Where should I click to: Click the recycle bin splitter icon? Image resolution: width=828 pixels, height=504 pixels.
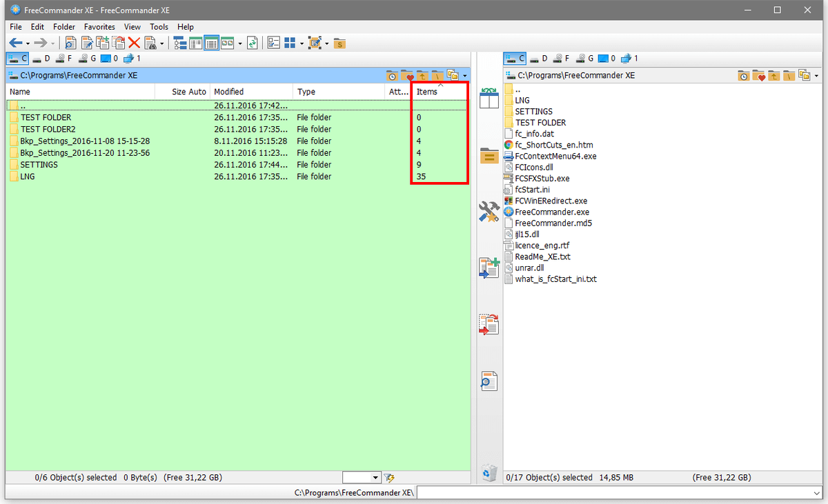pos(489,472)
